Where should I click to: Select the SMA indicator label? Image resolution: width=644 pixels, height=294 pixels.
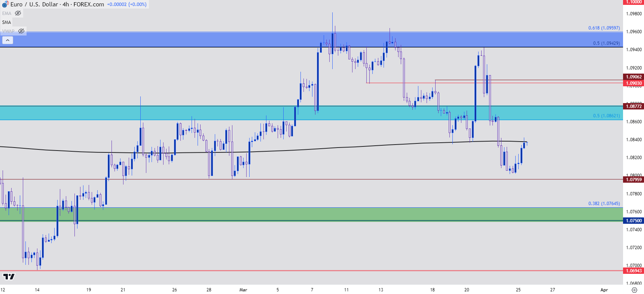pos(6,22)
